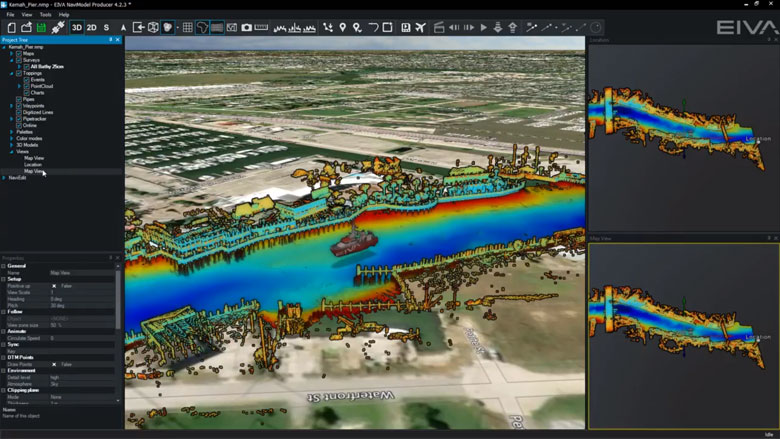Image resolution: width=780 pixels, height=439 pixels.
Task: Disable the Pipes checkbox
Action: tap(19, 99)
